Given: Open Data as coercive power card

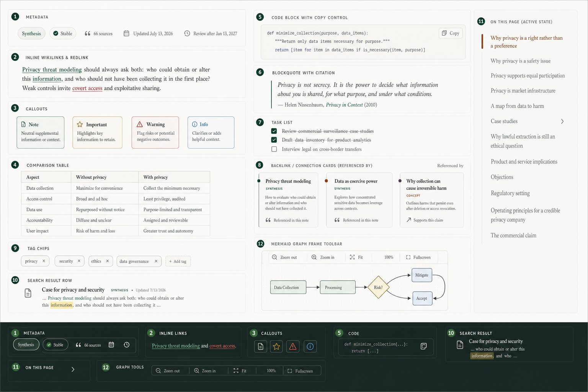Looking at the screenshot, I should point(359,200).
